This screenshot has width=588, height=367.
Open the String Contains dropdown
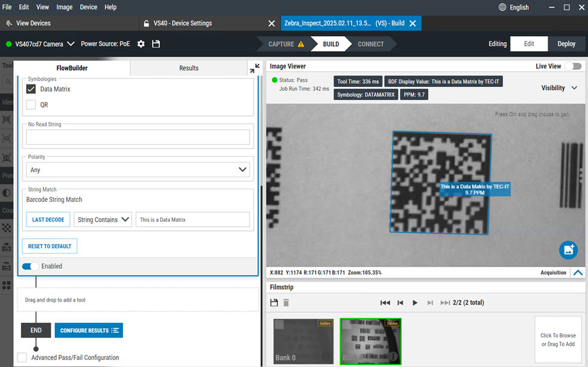point(103,220)
